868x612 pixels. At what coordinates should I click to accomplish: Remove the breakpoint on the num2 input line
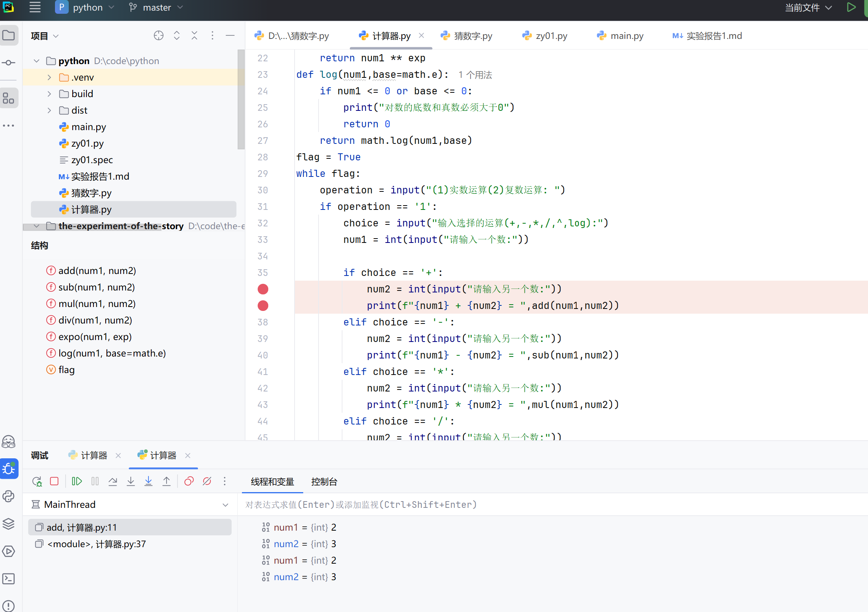[x=263, y=289]
